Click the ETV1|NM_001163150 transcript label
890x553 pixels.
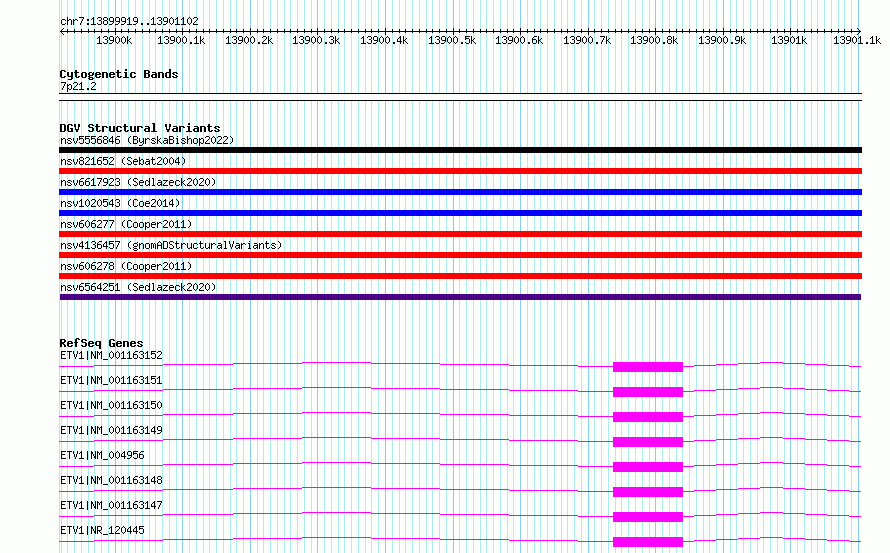pyautogui.click(x=111, y=405)
